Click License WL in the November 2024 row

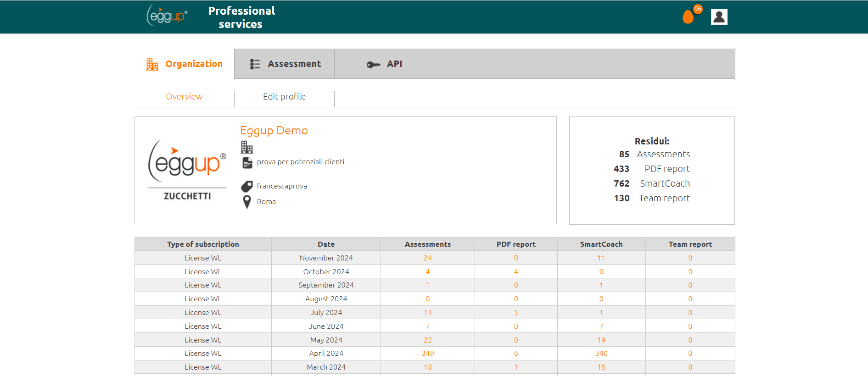click(x=203, y=258)
